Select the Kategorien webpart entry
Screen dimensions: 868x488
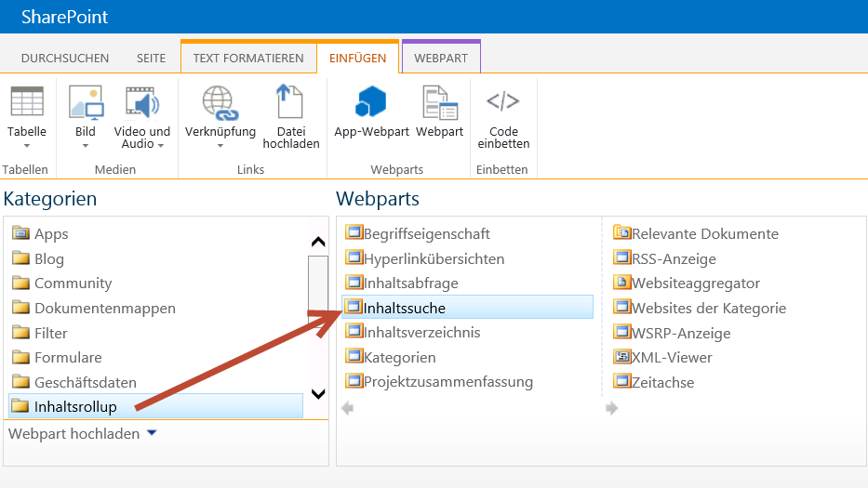(400, 358)
